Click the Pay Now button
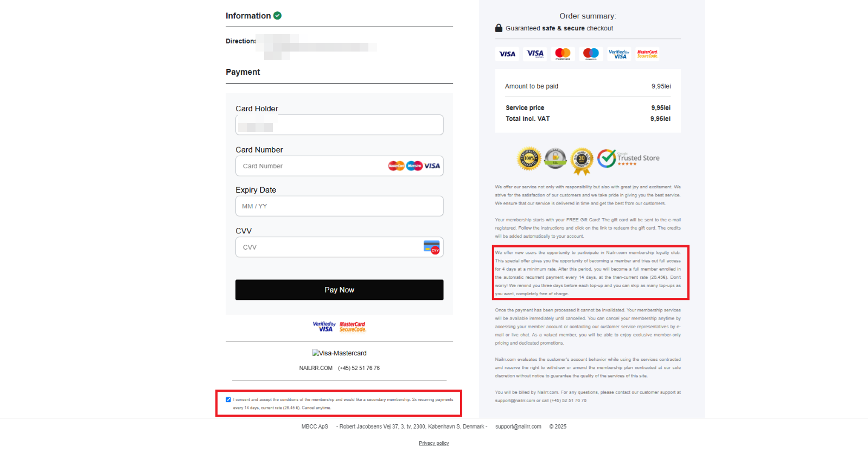Viewport: 868px width, 465px height. (x=340, y=290)
